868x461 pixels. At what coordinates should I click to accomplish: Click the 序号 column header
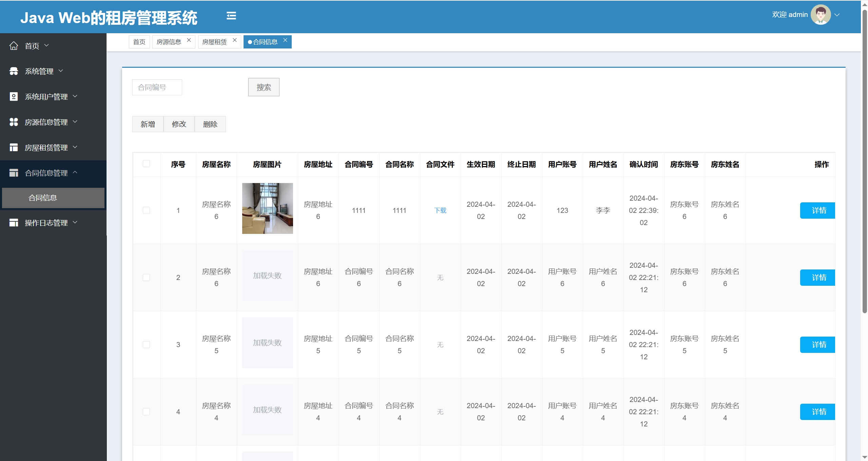click(x=178, y=164)
